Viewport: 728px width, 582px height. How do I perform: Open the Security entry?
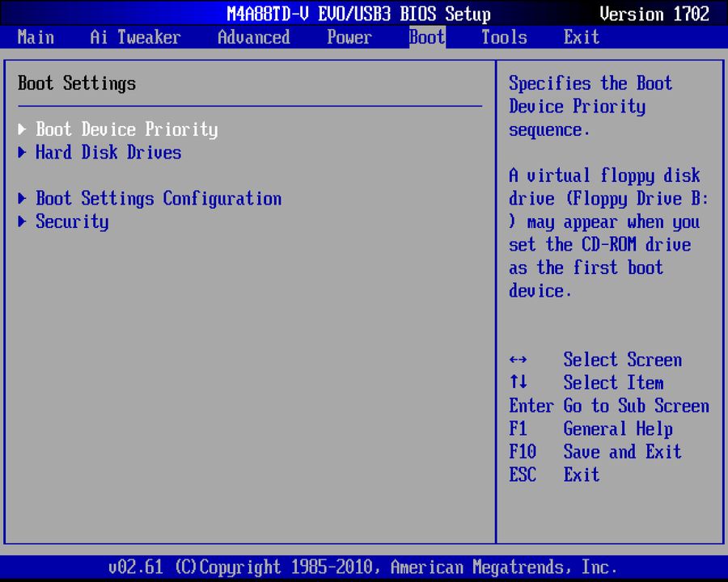(72, 221)
